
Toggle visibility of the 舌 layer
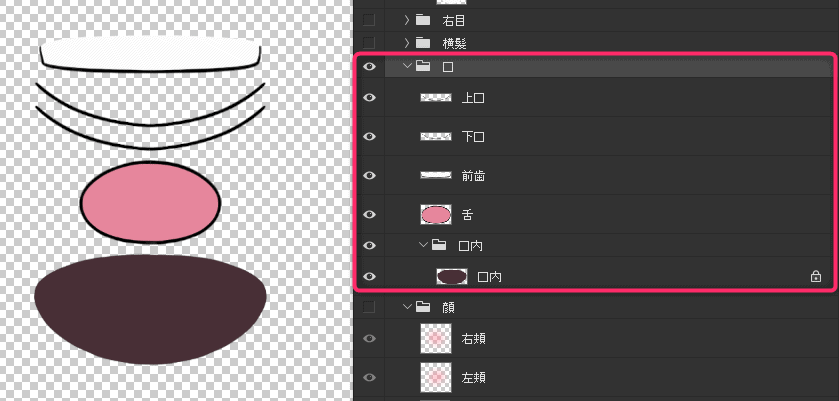(369, 214)
